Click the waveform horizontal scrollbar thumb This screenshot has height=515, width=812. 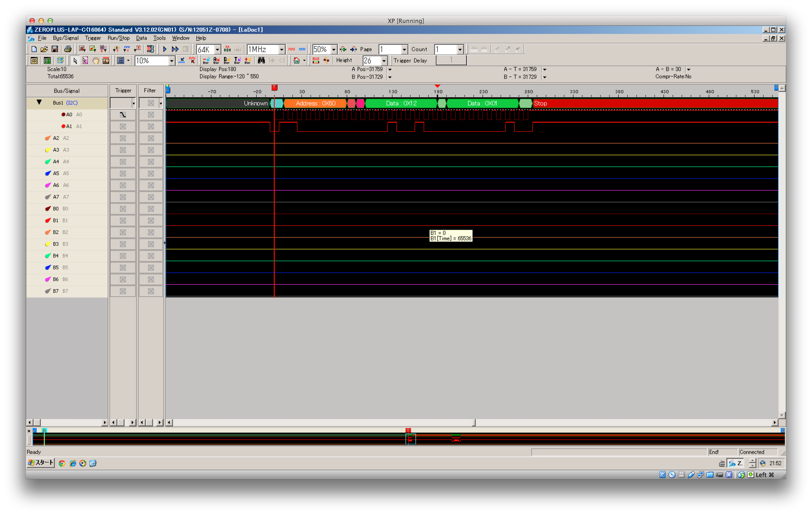click(474, 423)
